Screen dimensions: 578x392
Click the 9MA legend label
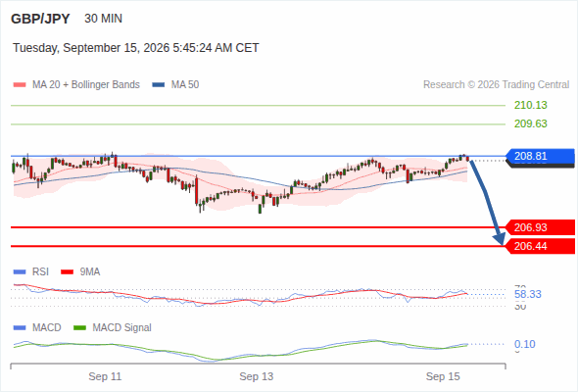(x=90, y=272)
